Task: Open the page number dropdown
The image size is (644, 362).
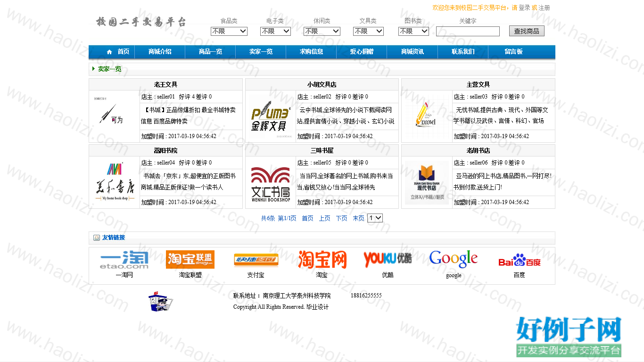Action: pyautogui.click(x=375, y=218)
